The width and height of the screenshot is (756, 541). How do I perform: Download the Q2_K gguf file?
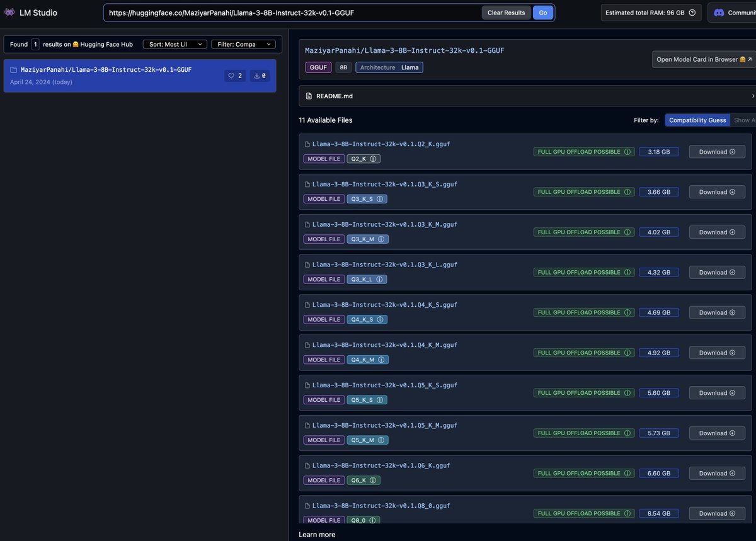click(x=717, y=152)
